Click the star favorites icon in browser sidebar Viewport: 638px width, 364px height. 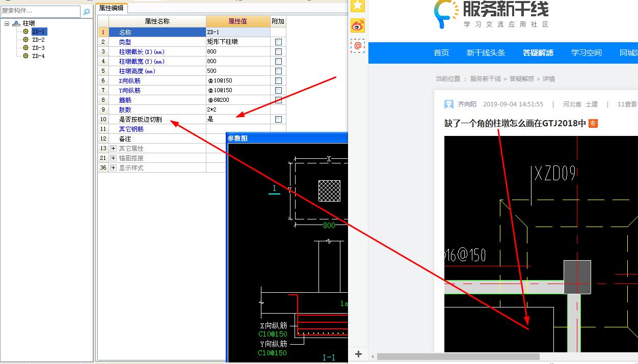tap(358, 5)
